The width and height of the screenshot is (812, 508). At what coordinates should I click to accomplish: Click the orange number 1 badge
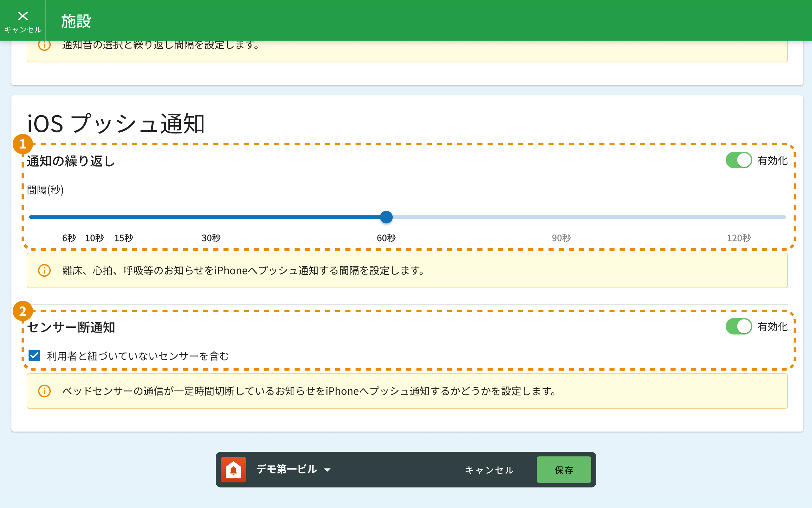click(x=23, y=144)
